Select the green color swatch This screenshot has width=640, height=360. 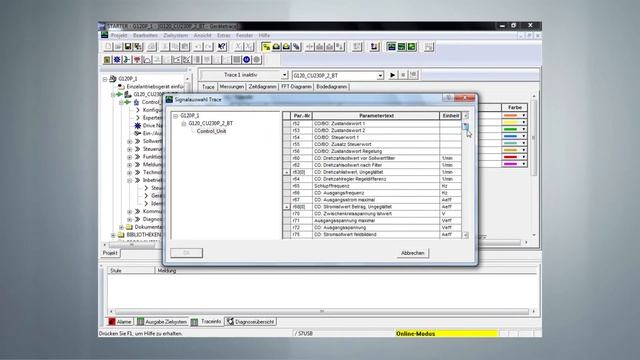[511, 129]
